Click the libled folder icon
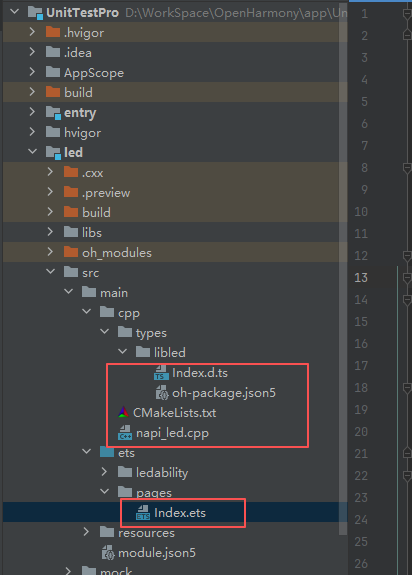The image size is (412, 575). (x=143, y=352)
